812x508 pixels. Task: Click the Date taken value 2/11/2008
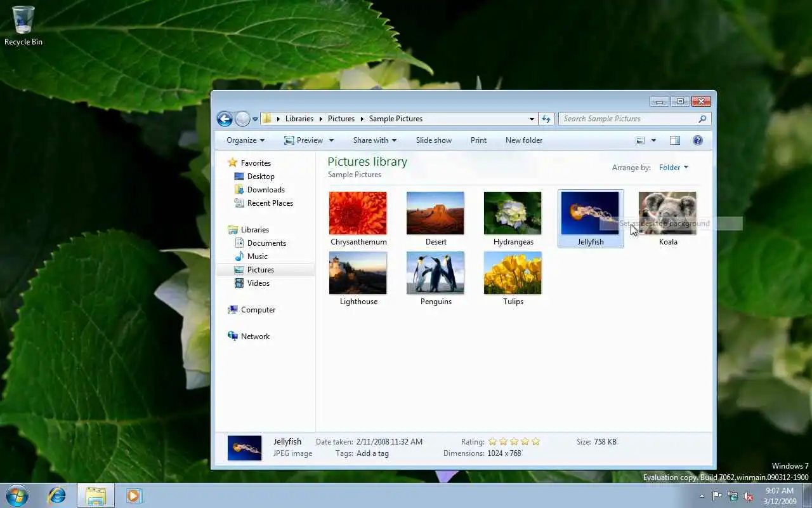389,442
